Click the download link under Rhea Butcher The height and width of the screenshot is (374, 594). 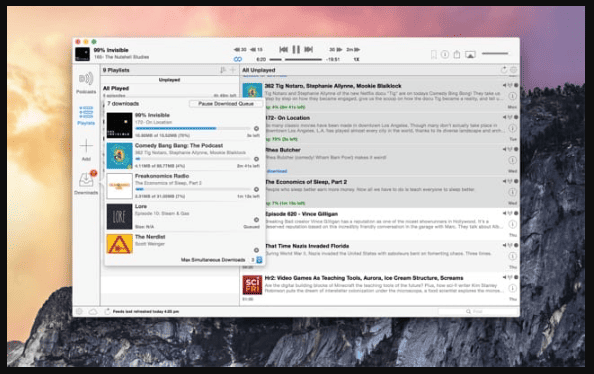tap(277, 171)
